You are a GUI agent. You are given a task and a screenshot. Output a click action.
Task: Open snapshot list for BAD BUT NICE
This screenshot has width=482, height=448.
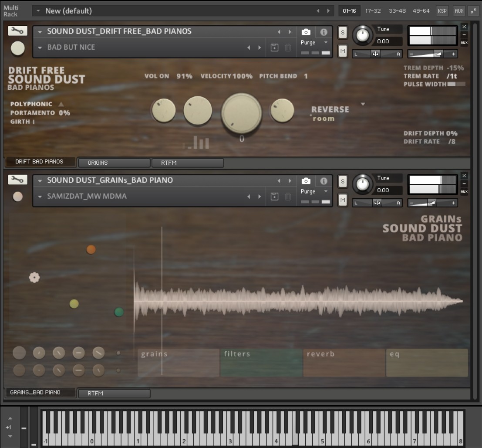pos(40,48)
